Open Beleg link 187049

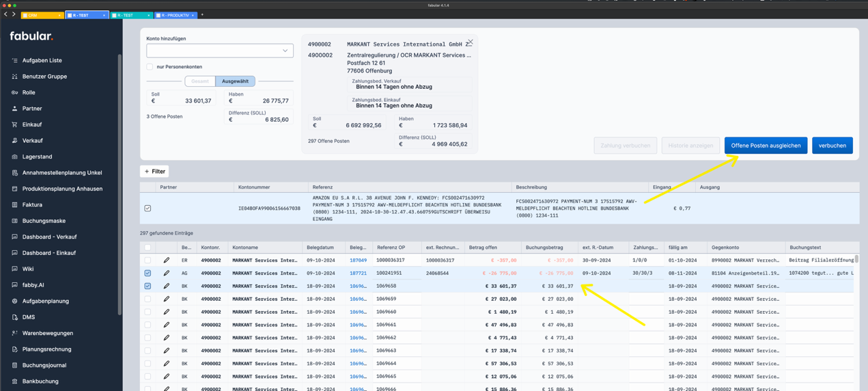(358, 260)
